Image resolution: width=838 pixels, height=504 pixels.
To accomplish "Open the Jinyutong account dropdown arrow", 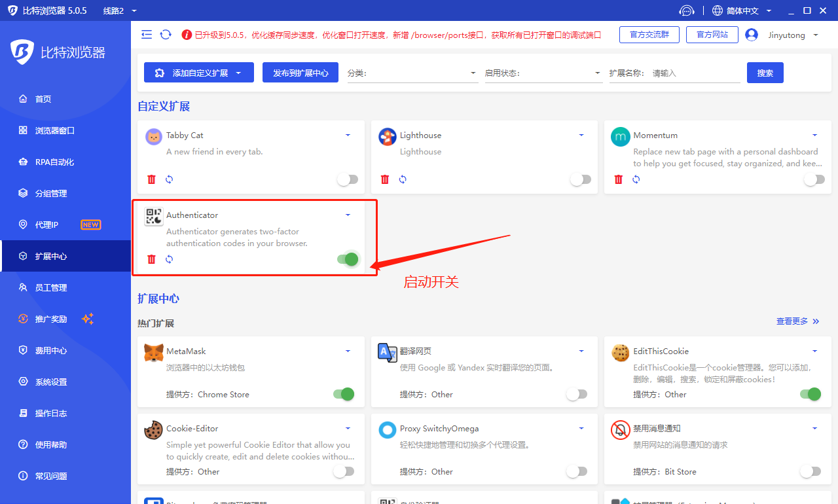I will [x=816, y=35].
